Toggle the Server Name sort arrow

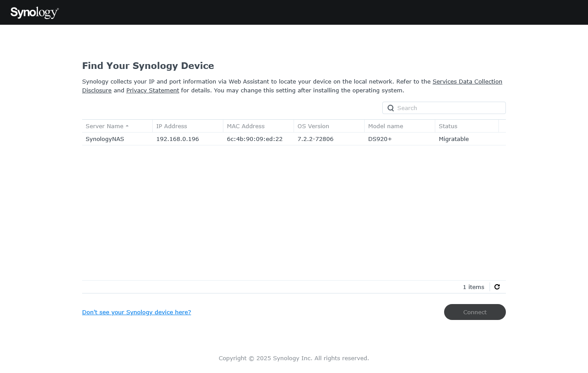pos(127,126)
